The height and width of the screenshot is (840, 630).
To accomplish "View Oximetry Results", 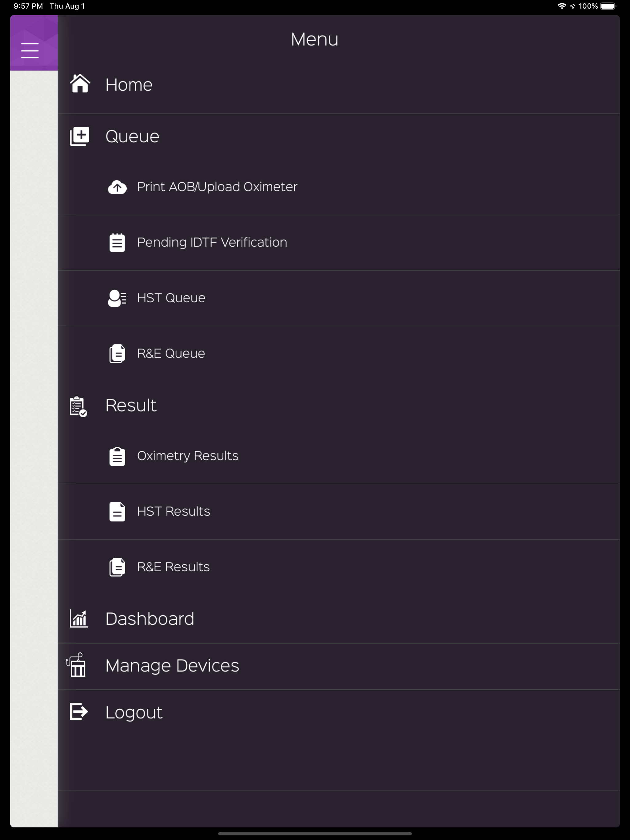I will pyautogui.click(x=339, y=456).
